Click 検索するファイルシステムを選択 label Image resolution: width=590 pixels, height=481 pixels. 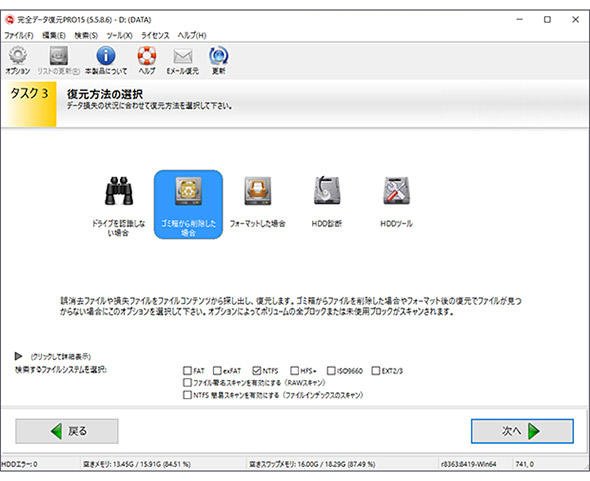pos(61,370)
